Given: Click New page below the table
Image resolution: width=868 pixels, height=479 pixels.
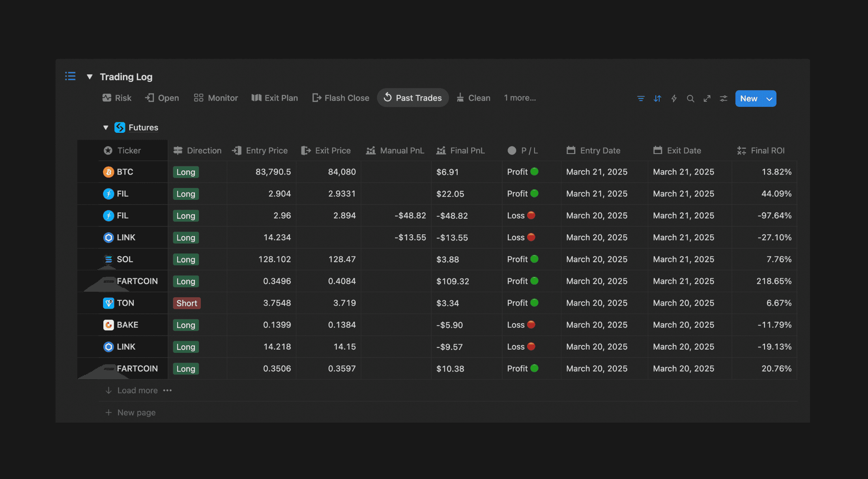Looking at the screenshot, I should [136, 412].
